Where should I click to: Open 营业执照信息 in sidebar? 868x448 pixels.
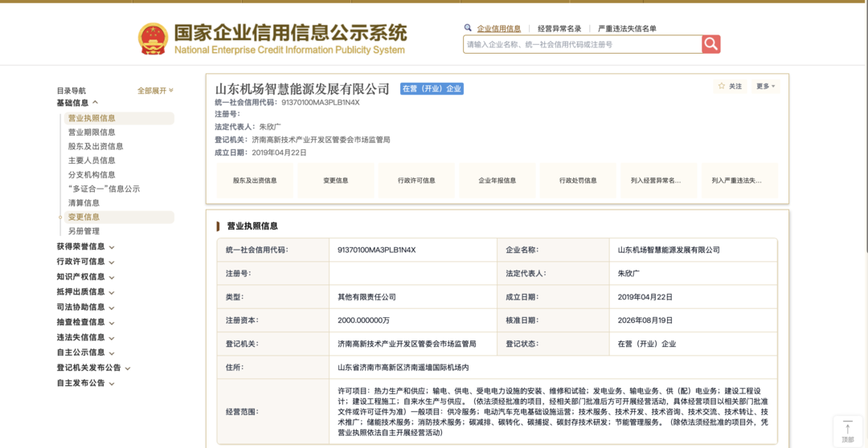click(x=119, y=118)
